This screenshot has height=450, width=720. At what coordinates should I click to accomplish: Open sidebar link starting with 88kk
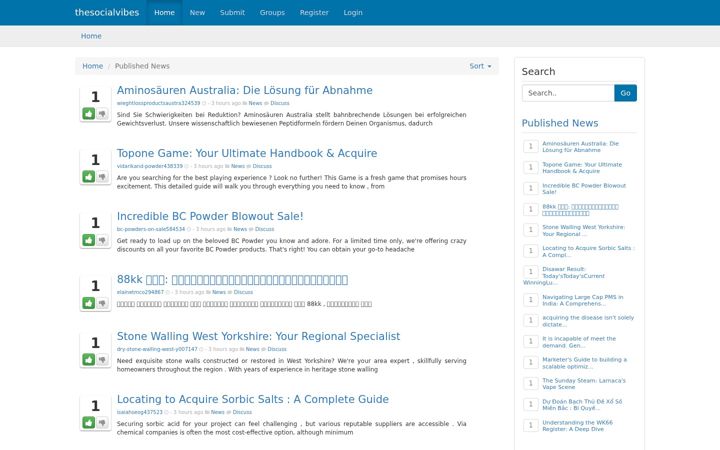pos(580,210)
